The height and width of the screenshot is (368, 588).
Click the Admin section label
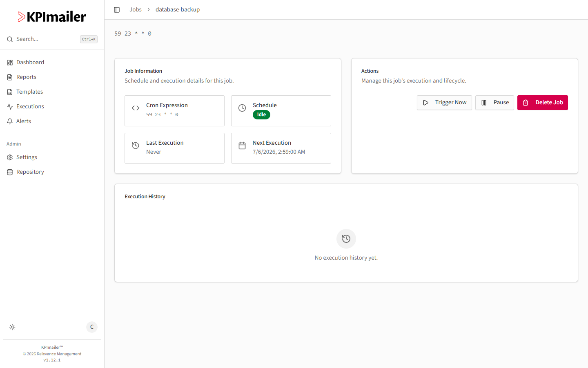click(x=14, y=144)
